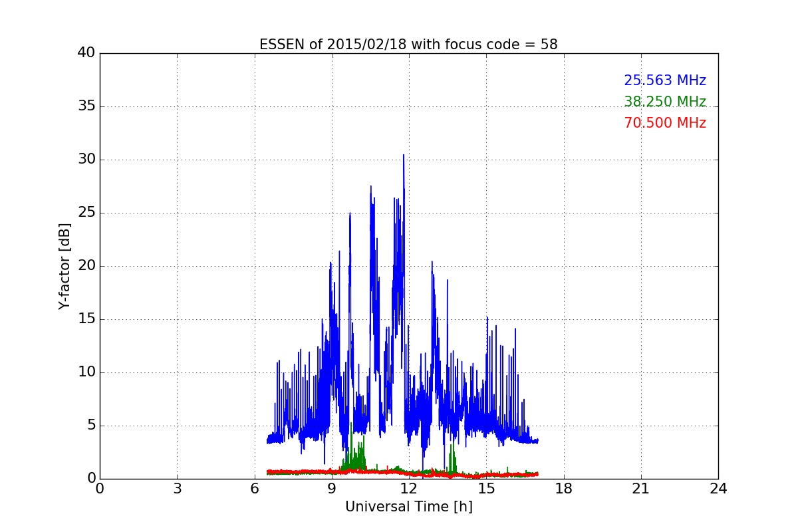Click y-axis tick label 25
798x532 pixels.
coord(86,212)
